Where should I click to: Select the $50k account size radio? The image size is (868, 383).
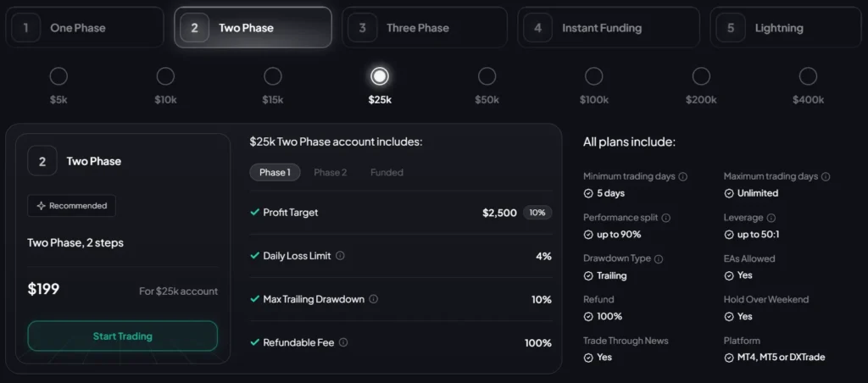click(487, 77)
